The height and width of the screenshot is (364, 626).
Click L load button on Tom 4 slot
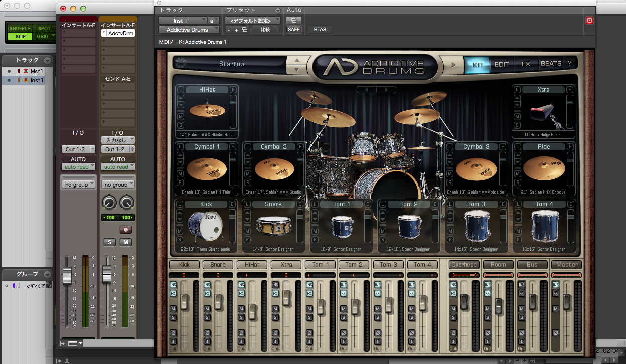coord(517,204)
